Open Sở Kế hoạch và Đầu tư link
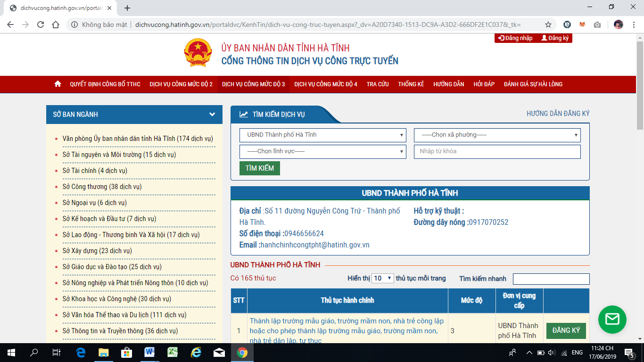Screen dimensions: 644x362 pyautogui.click(x=109, y=219)
